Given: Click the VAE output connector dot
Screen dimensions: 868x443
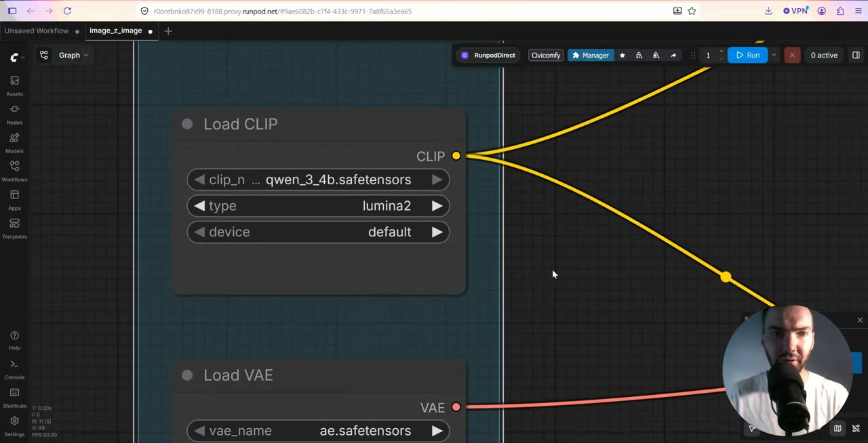Looking at the screenshot, I should [x=456, y=407].
